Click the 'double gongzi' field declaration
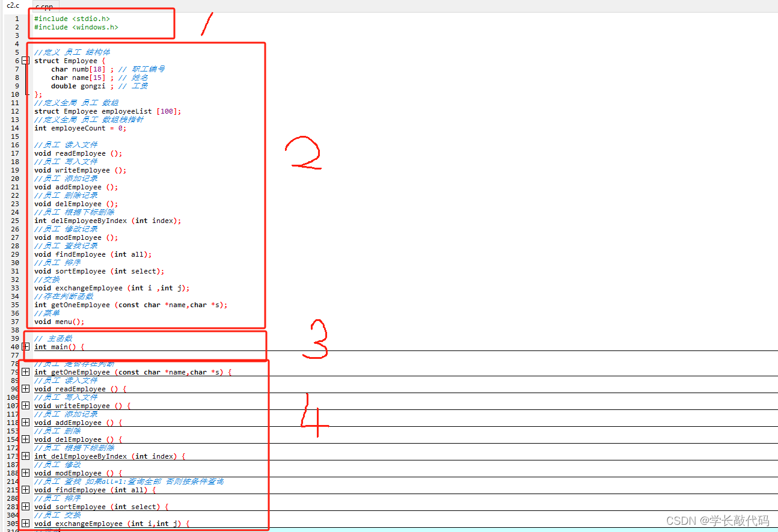The width and height of the screenshot is (778, 532). pyautogui.click(x=78, y=86)
